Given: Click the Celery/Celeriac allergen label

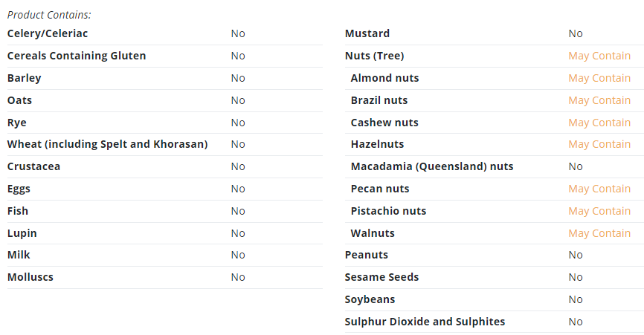Looking at the screenshot, I should (x=48, y=33).
